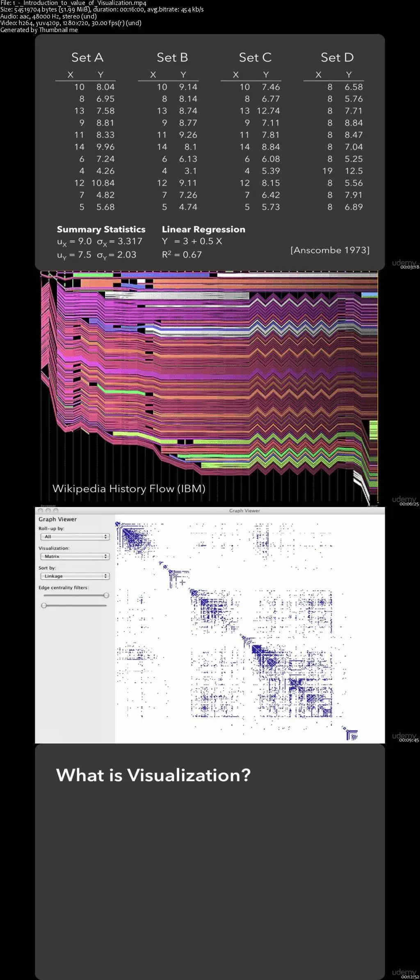Click the 00:06:25 timestamp
The width and height of the screenshot is (420, 980).
pyautogui.click(x=409, y=504)
